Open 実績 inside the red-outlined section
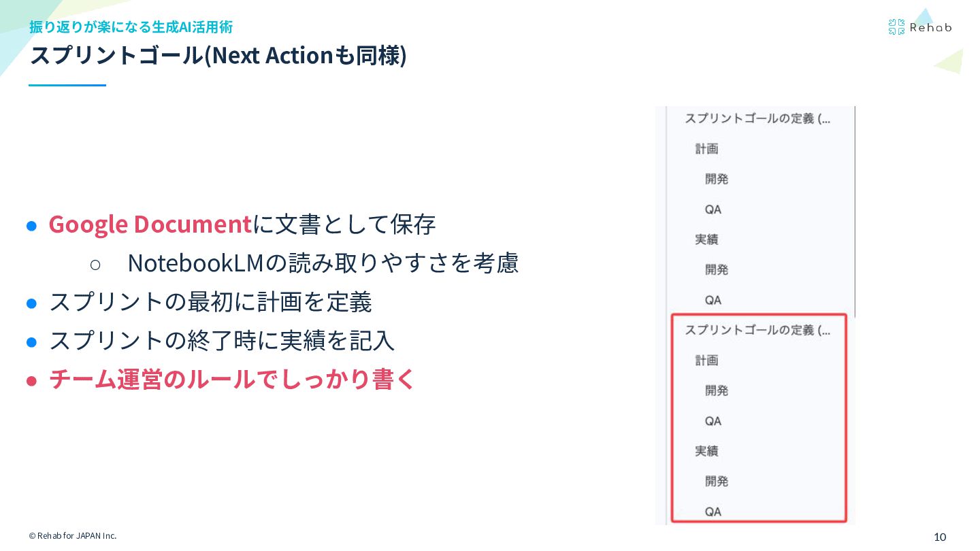Image resolution: width=980 pixels, height=551 pixels. click(x=706, y=451)
